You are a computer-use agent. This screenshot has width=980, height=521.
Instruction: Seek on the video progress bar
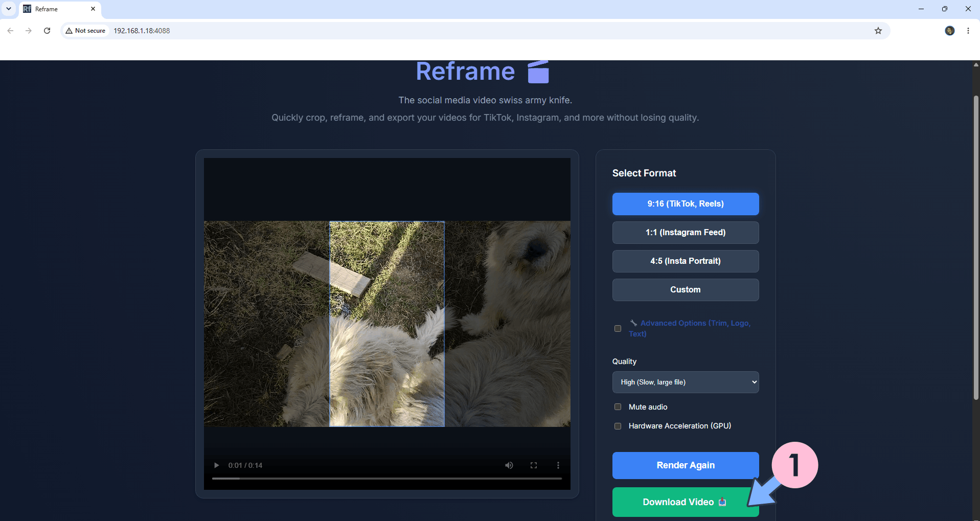click(x=387, y=479)
